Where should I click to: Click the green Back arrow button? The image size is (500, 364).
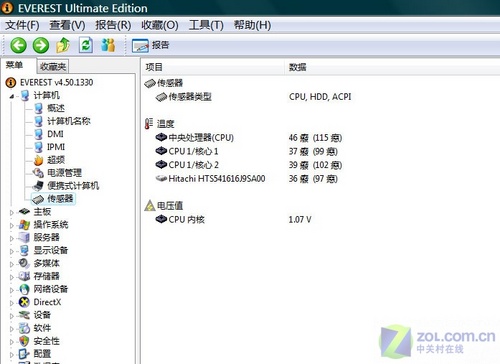[x=18, y=45]
